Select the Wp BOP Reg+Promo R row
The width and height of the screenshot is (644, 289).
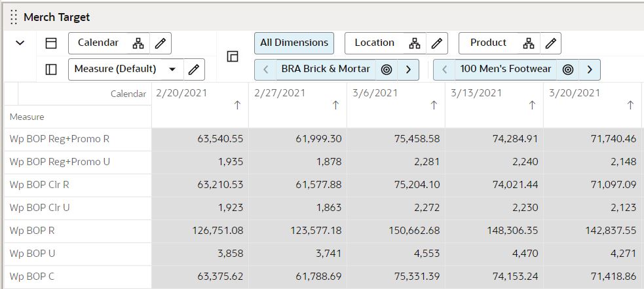(x=78, y=139)
